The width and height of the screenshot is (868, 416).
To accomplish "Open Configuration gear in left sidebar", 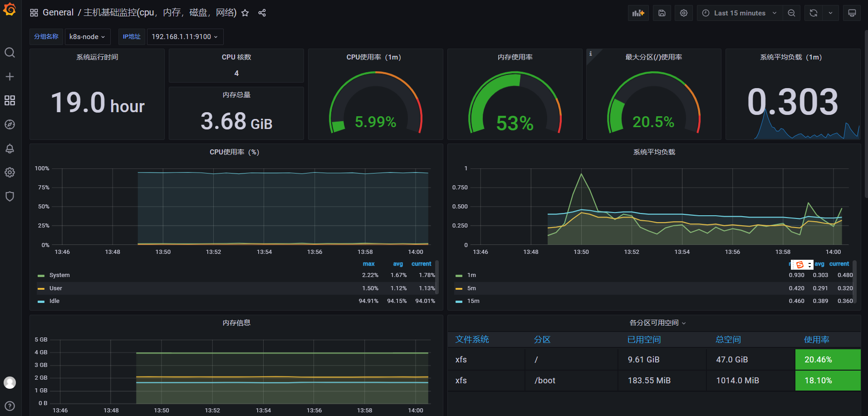I will tap(10, 172).
